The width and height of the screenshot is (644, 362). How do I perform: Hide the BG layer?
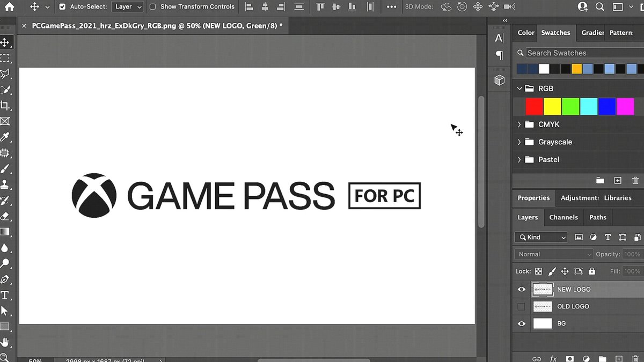click(521, 324)
